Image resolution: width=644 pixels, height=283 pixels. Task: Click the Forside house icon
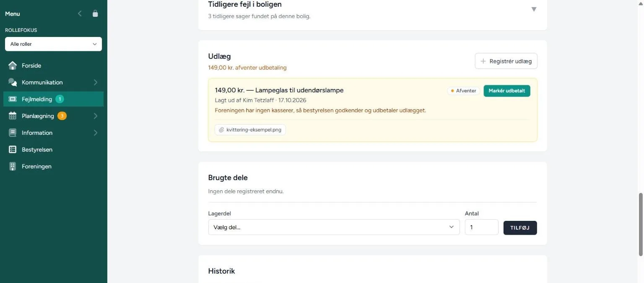tap(13, 66)
